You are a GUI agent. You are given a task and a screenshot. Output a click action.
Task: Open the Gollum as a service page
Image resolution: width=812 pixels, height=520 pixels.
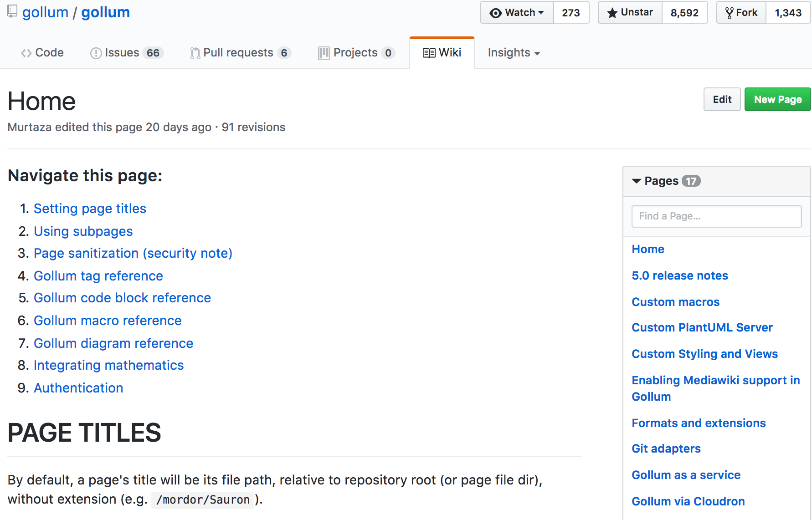click(686, 475)
